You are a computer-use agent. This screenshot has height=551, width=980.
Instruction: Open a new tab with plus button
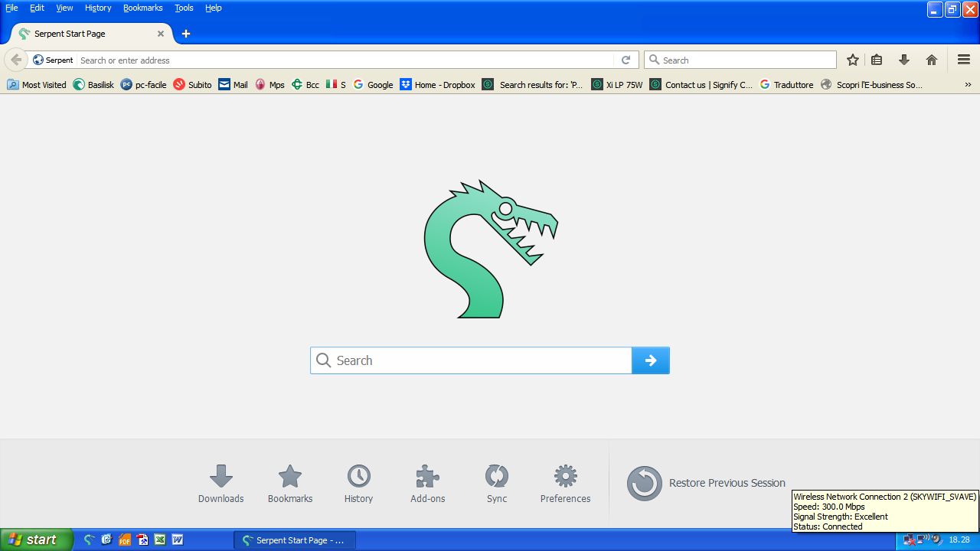pyautogui.click(x=186, y=34)
